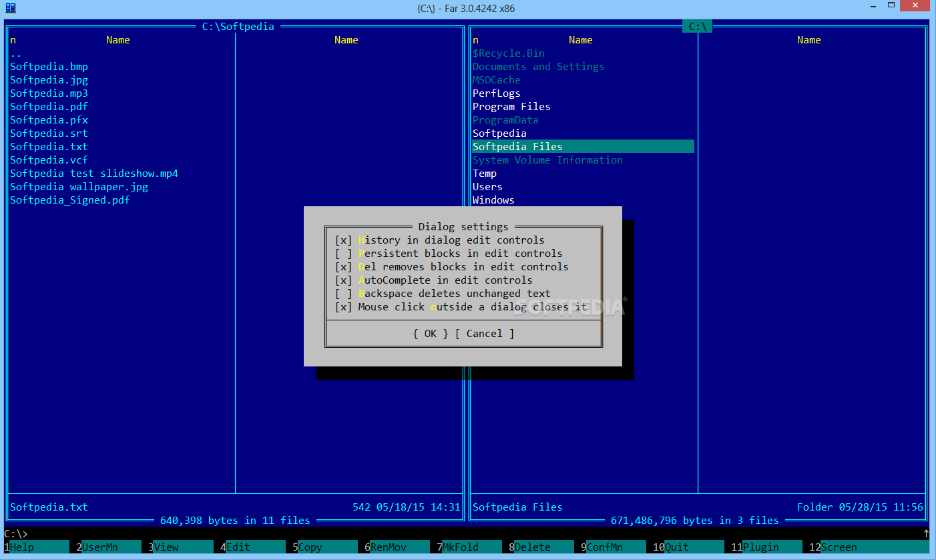Enable Persistent blocks in edit controls
936x560 pixels.
(x=449, y=254)
